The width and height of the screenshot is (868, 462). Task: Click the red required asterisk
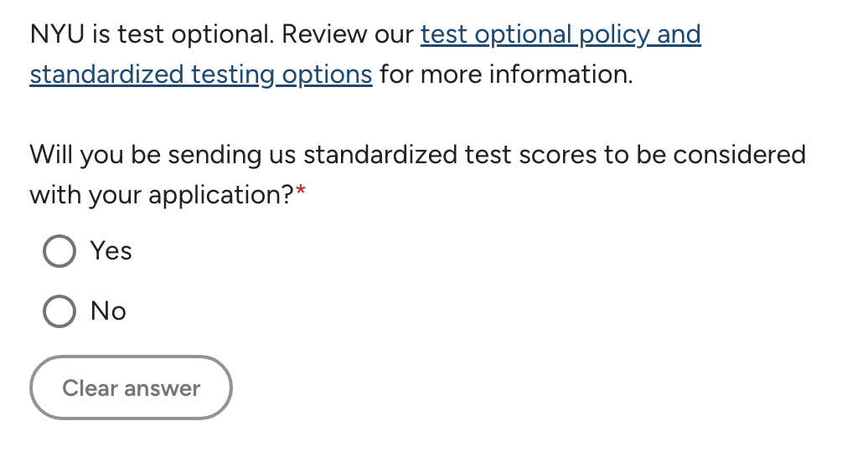(x=301, y=193)
